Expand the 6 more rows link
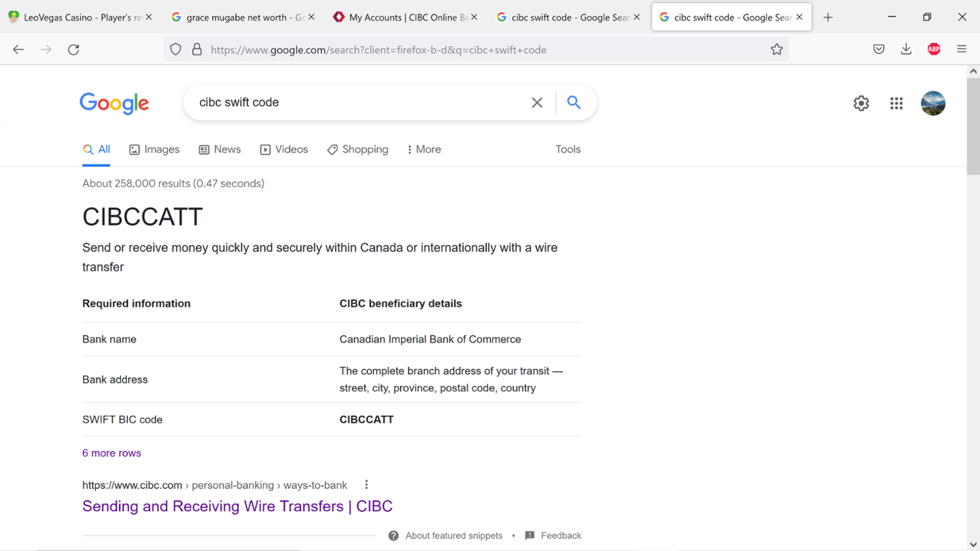Image resolution: width=980 pixels, height=551 pixels. pos(112,453)
